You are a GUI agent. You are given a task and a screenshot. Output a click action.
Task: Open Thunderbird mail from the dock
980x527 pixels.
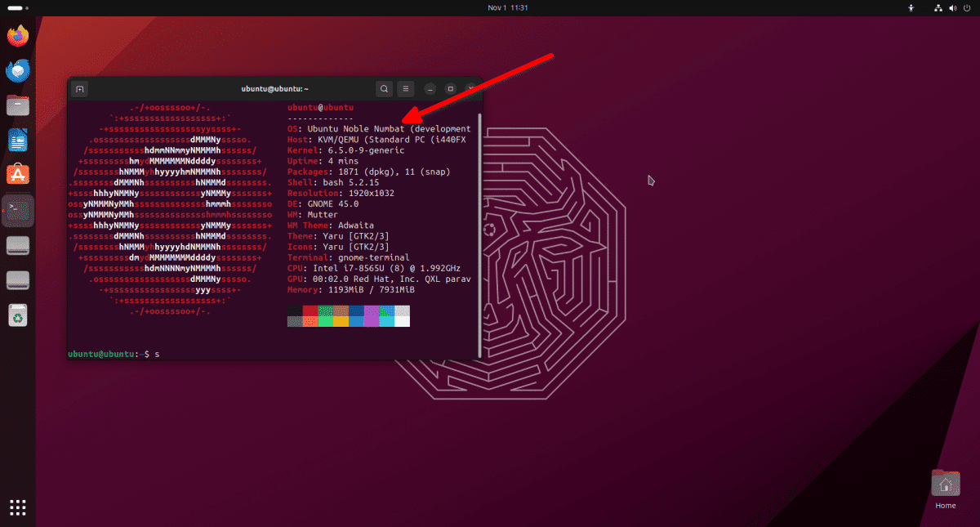click(x=18, y=71)
